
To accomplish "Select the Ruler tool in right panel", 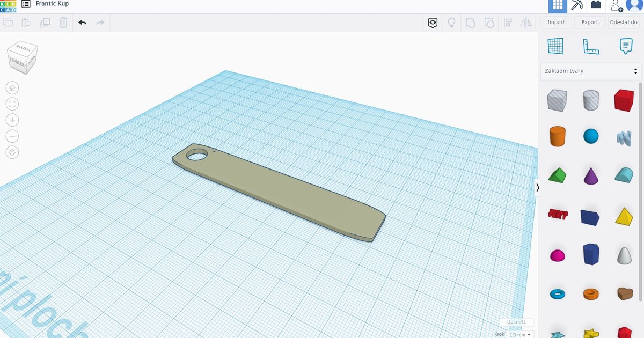I will [x=590, y=46].
